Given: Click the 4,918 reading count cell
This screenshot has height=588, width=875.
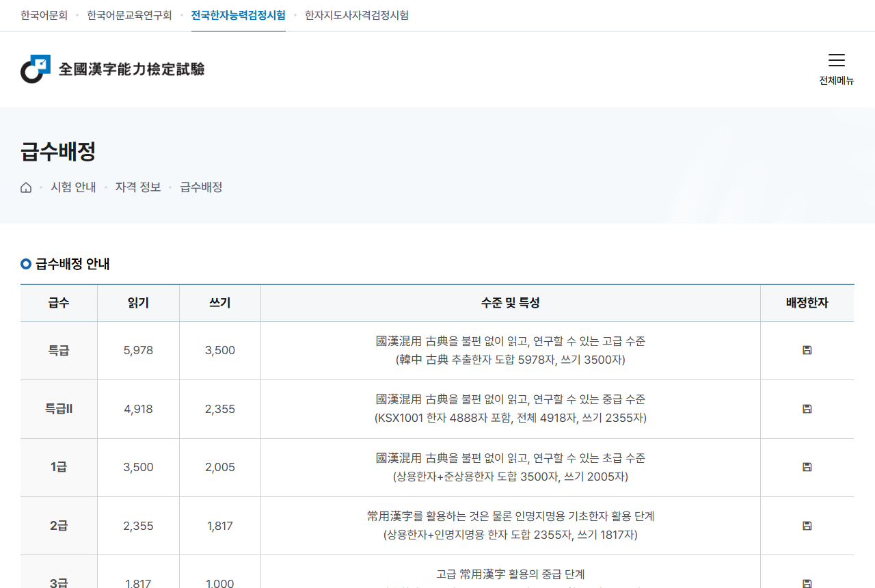Looking at the screenshot, I should coord(138,409).
